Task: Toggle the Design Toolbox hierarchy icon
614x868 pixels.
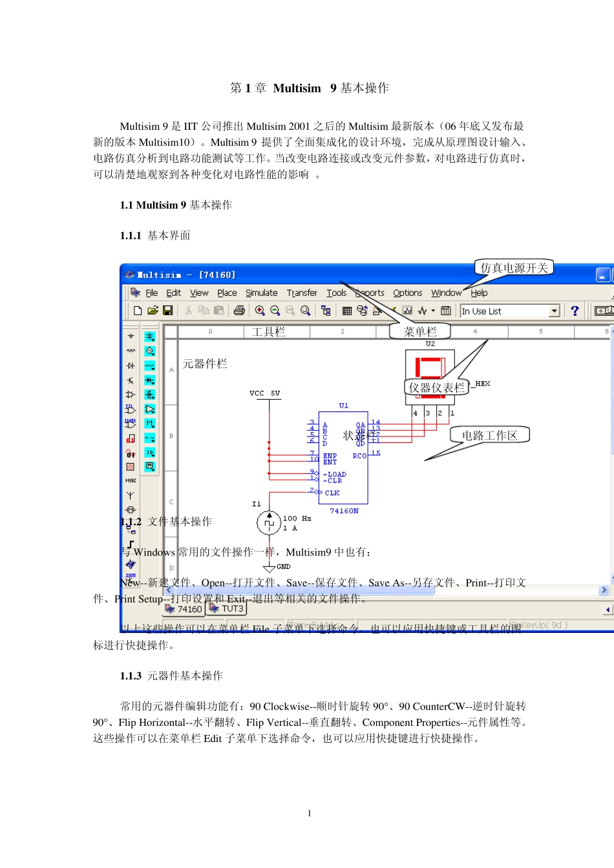Action: (x=326, y=311)
